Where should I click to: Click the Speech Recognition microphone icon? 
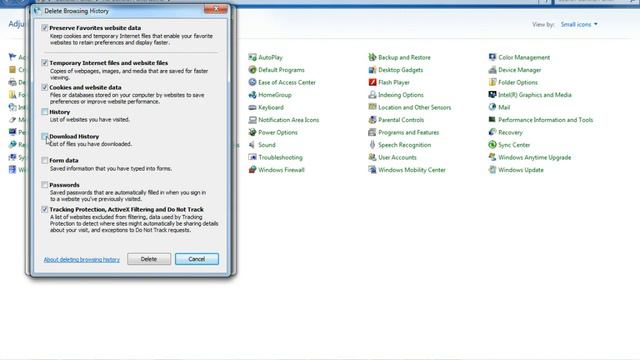[372, 145]
